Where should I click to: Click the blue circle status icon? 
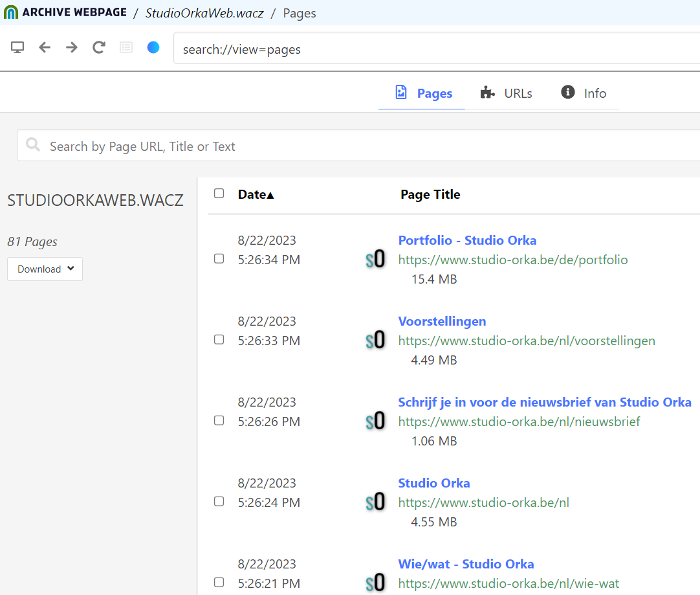tap(153, 47)
